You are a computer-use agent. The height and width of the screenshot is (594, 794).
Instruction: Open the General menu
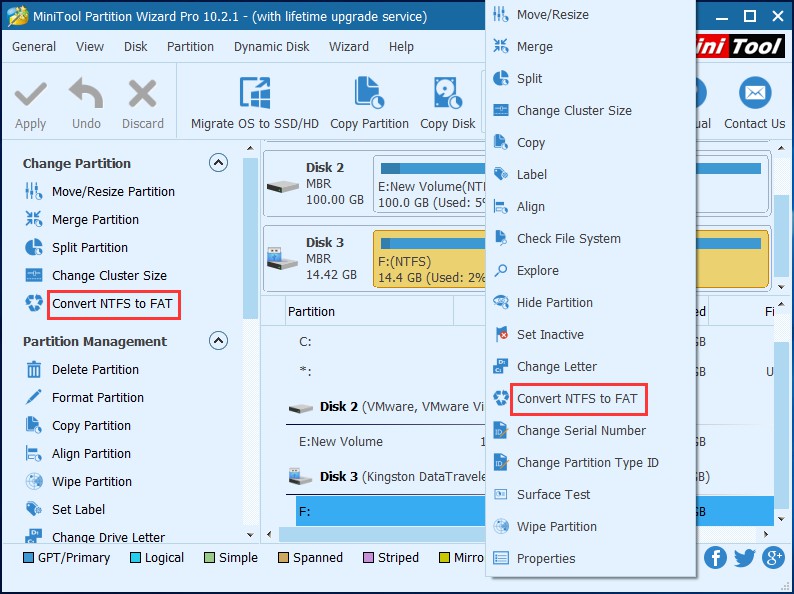pos(34,47)
